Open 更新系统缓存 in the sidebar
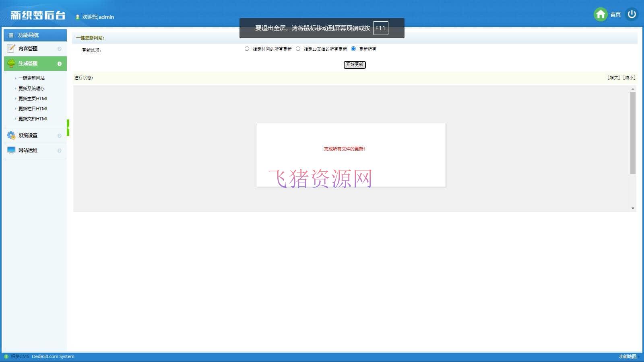644x362 pixels. [31, 88]
